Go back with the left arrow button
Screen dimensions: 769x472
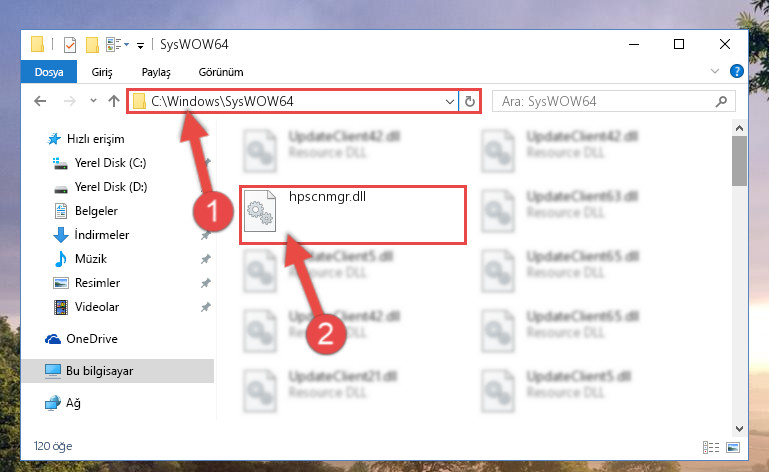40,101
